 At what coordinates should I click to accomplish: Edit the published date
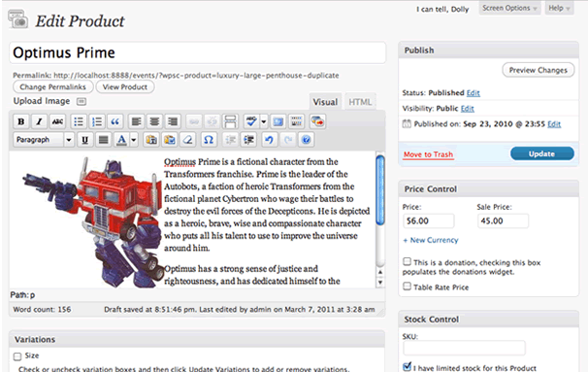[x=554, y=124]
